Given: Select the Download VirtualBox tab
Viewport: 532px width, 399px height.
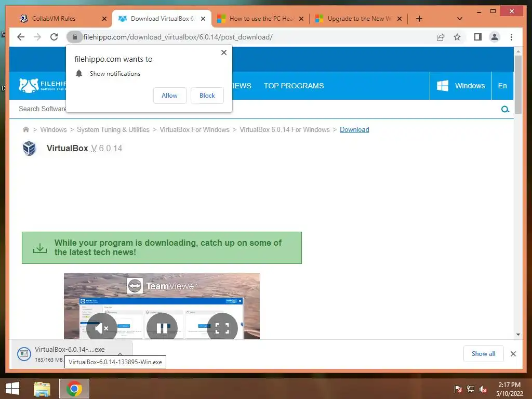Looking at the screenshot, I should tap(162, 19).
